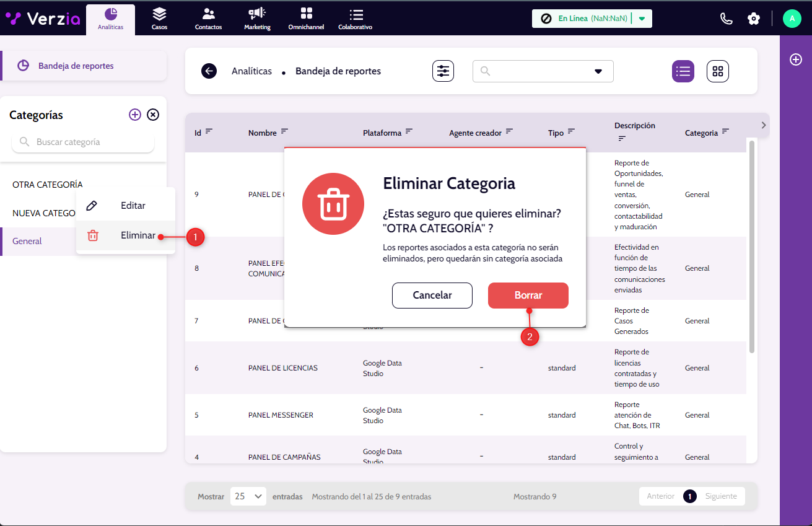The height and width of the screenshot is (526, 812).
Task: Open the Casos tab in navigation
Action: 159,19
